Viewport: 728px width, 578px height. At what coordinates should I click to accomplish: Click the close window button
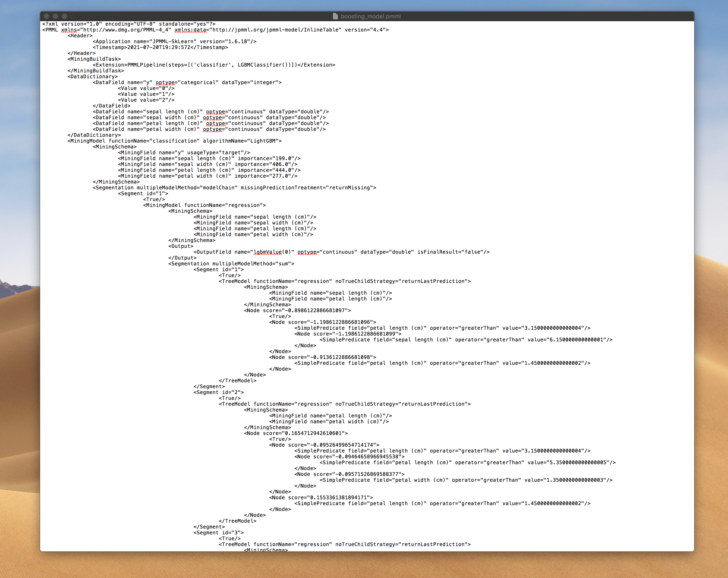coord(47,16)
